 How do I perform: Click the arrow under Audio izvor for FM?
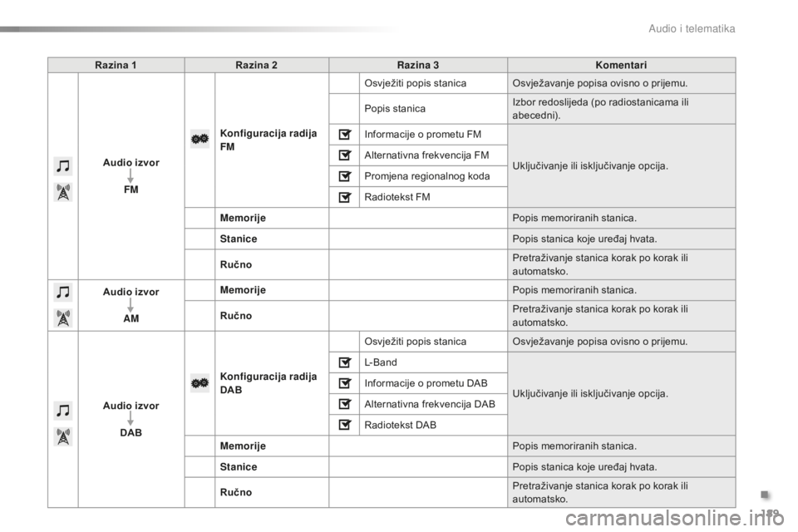coord(131,176)
